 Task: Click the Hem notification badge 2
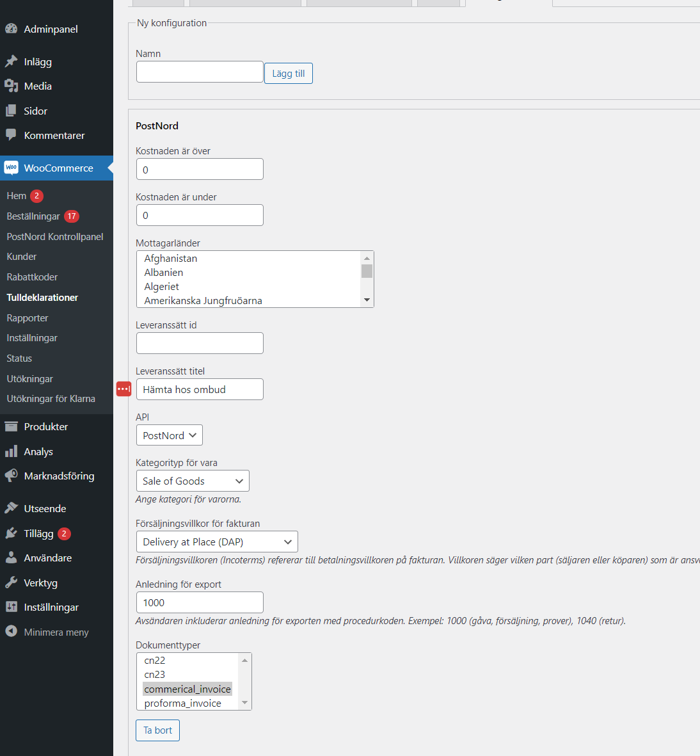click(36, 196)
